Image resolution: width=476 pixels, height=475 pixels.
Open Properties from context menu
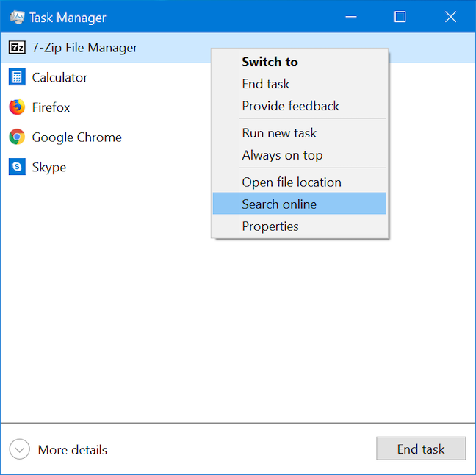299,226
